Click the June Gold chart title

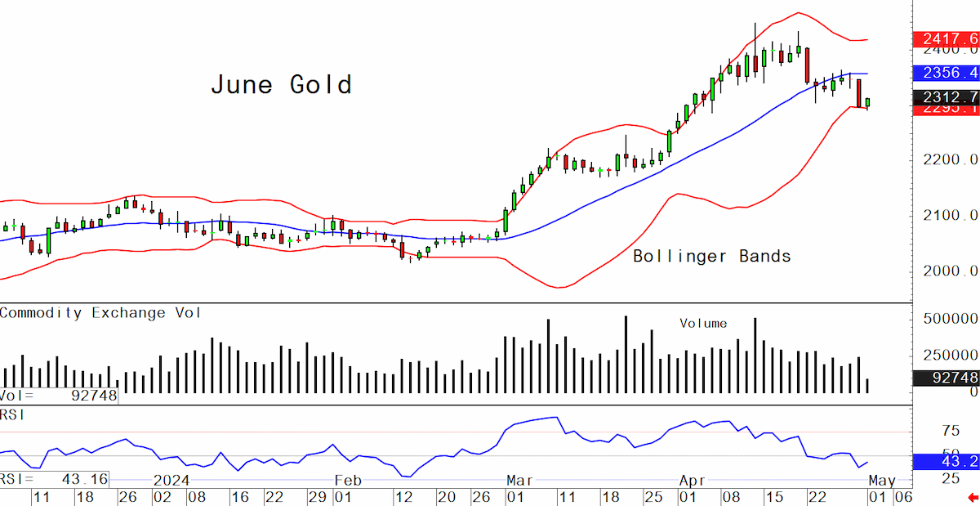point(281,84)
